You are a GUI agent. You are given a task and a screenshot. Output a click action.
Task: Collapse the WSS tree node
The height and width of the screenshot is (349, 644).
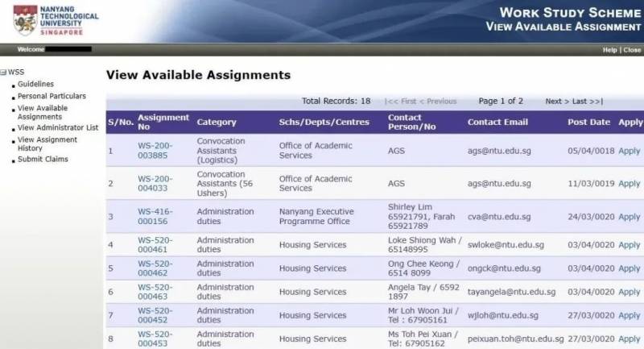(x=4, y=72)
